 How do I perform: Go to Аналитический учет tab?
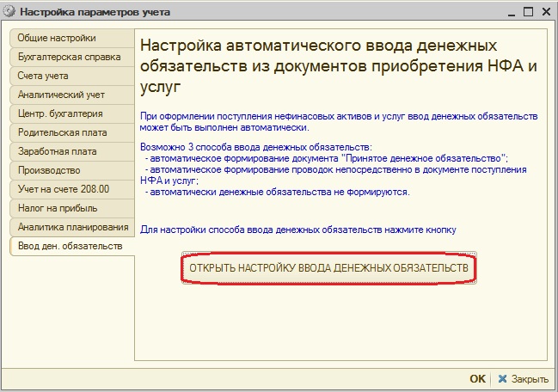click(72, 95)
